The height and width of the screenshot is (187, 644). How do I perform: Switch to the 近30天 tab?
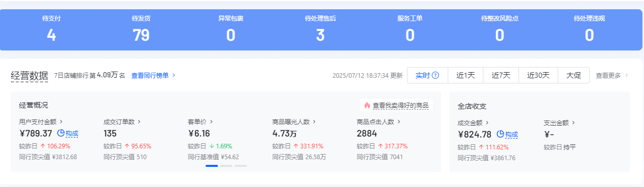click(538, 75)
